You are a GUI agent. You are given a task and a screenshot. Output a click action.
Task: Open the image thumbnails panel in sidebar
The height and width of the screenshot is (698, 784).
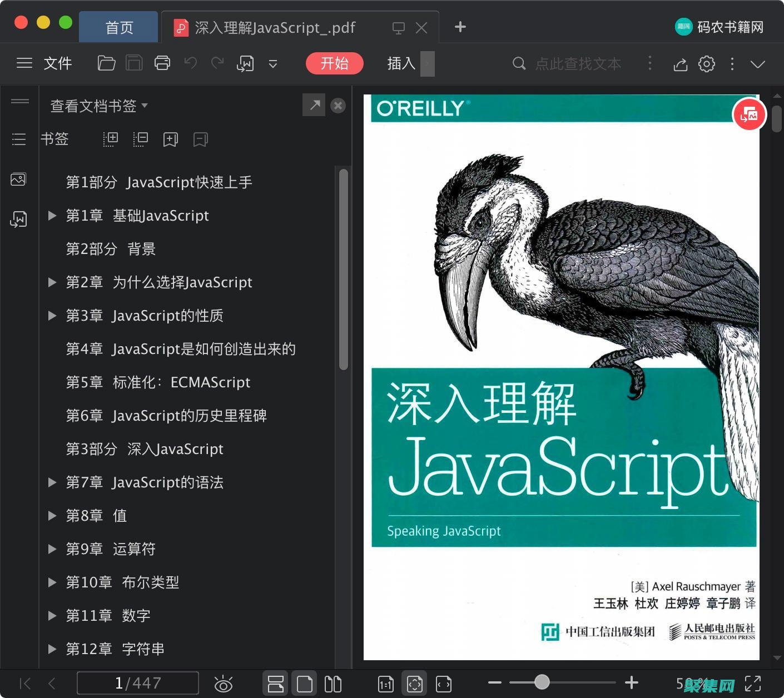coord(18,179)
